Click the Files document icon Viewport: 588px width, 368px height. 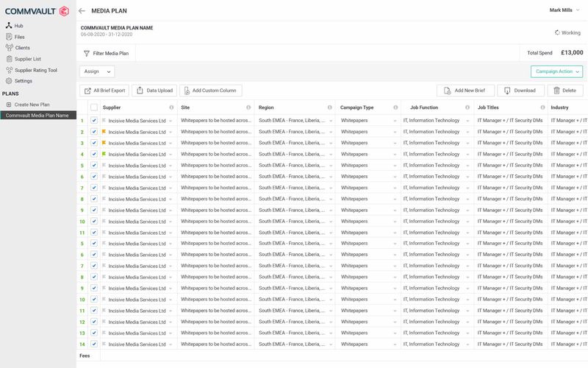tap(9, 37)
